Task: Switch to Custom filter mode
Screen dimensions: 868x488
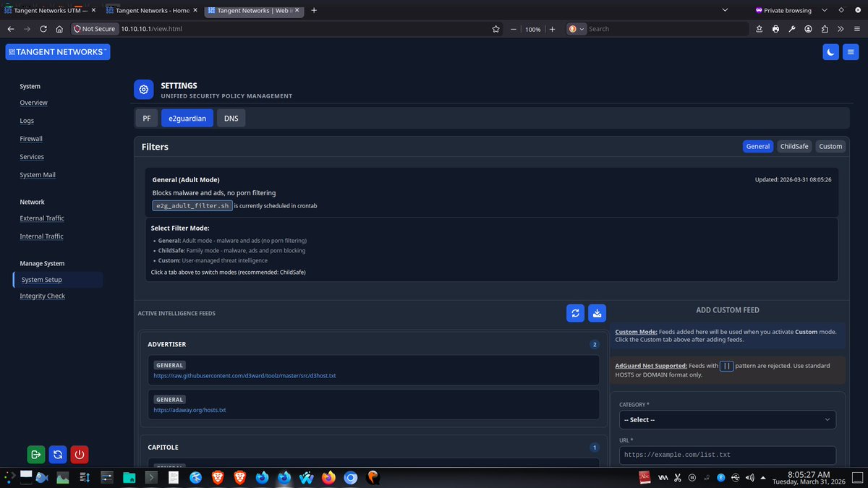Action: [830, 146]
